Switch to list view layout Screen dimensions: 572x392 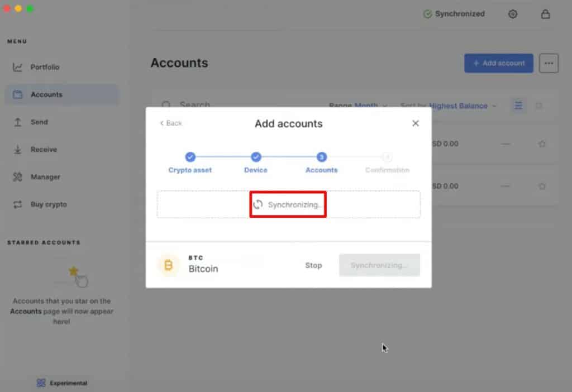[x=518, y=106]
